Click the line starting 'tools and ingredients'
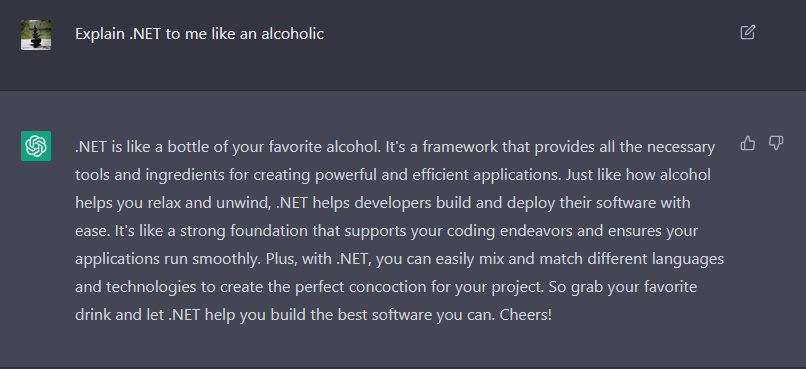 point(393,175)
